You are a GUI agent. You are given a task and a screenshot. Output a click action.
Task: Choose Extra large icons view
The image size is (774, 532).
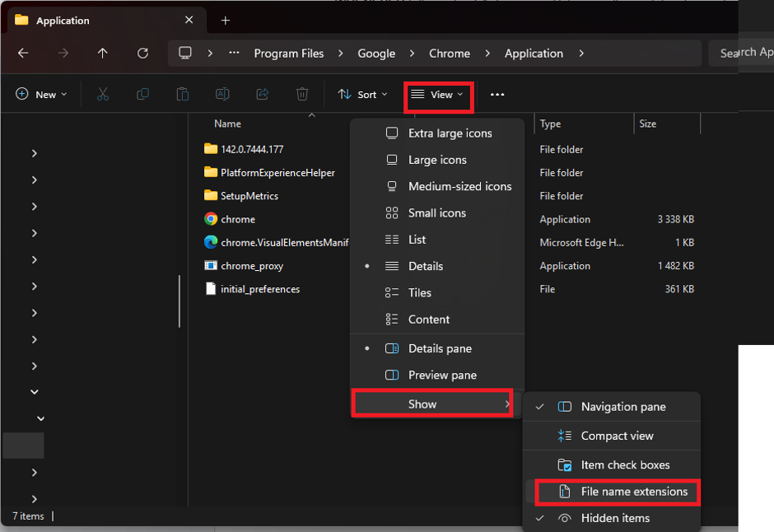437,133
